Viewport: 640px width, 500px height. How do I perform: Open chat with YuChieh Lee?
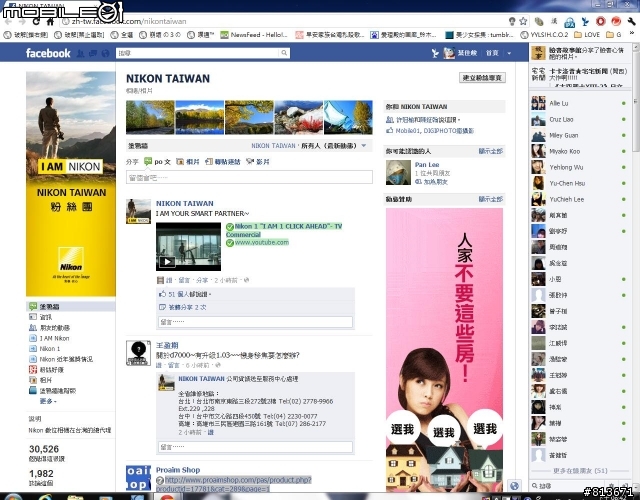tap(579, 199)
